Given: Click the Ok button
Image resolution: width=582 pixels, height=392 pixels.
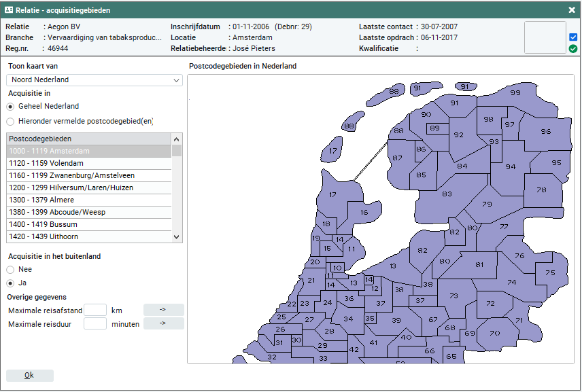Looking at the screenshot, I should [29, 376].
